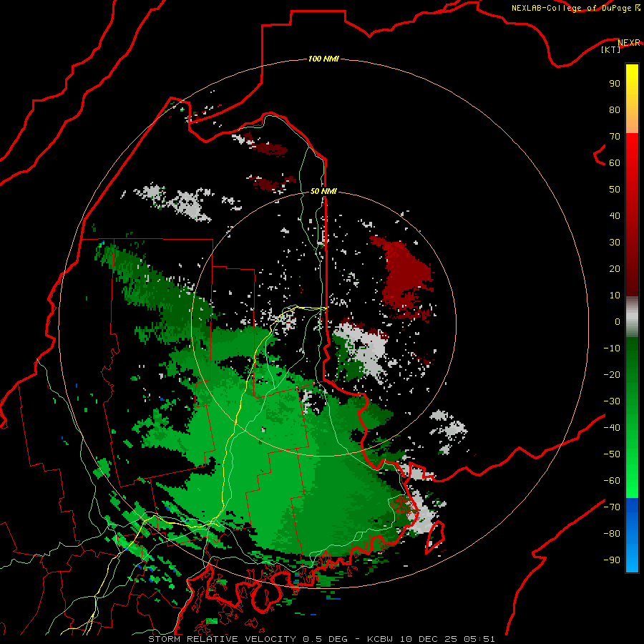
Task: Click the blue segment of color bar
Action: tap(632, 535)
